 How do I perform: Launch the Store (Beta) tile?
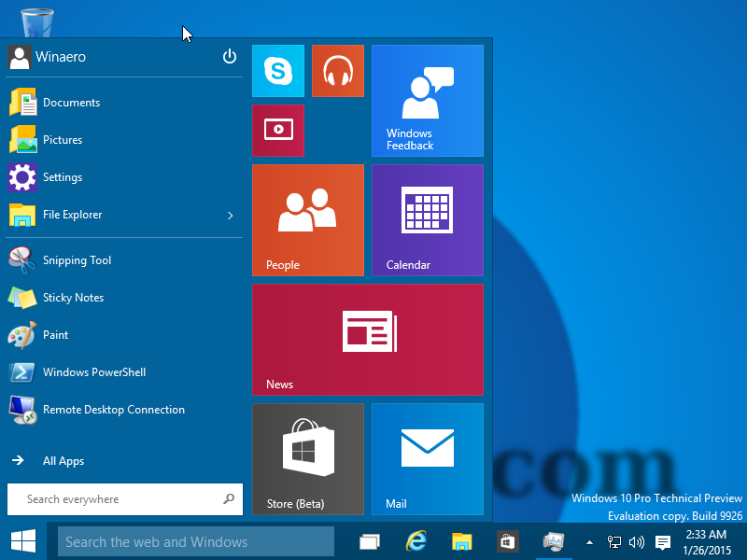[x=308, y=458]
